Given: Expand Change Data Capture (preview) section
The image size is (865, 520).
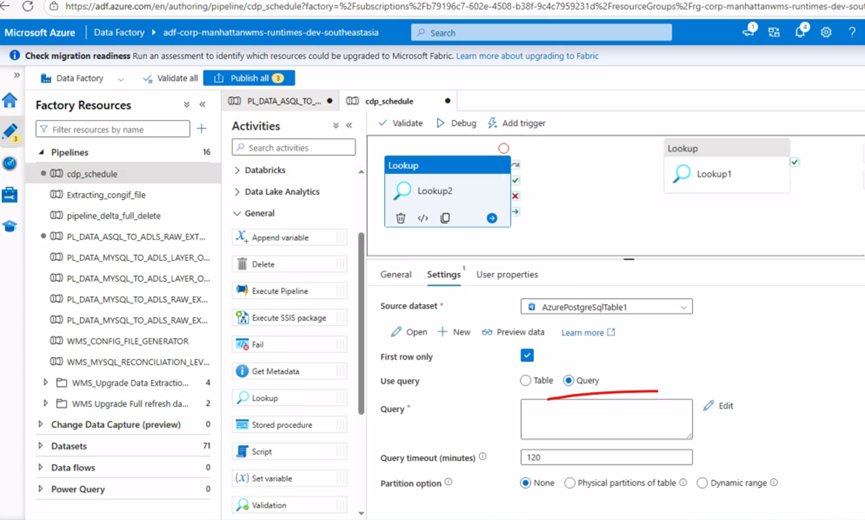Looking at the screenshot, I should coord(40,424).
